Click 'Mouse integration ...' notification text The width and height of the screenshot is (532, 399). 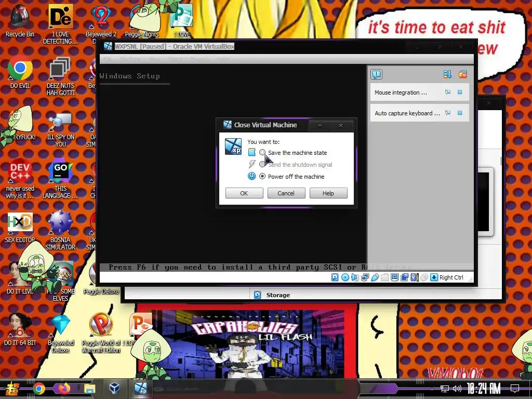[x=401, y=92]
